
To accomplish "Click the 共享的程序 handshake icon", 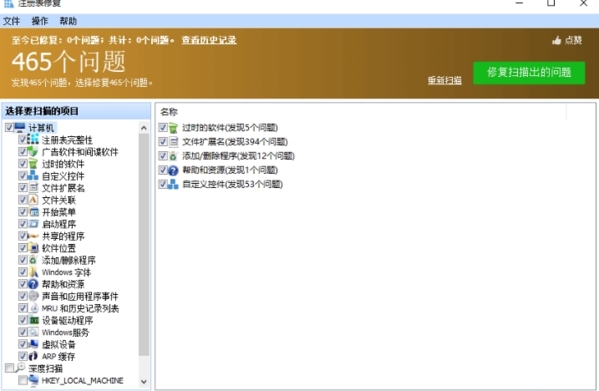I will pyautogui.click(x=33, y=236).
